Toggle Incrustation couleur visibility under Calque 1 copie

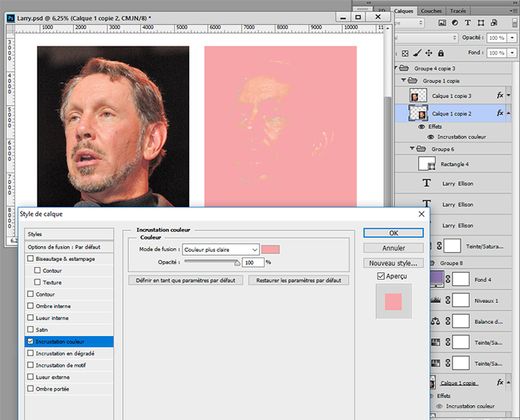tap(440, 406)
